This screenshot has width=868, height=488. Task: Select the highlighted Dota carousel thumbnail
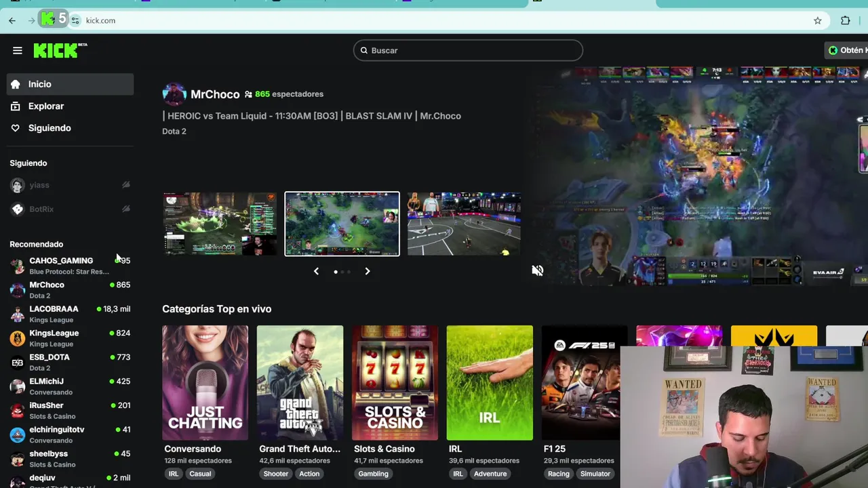coord(342,224)
